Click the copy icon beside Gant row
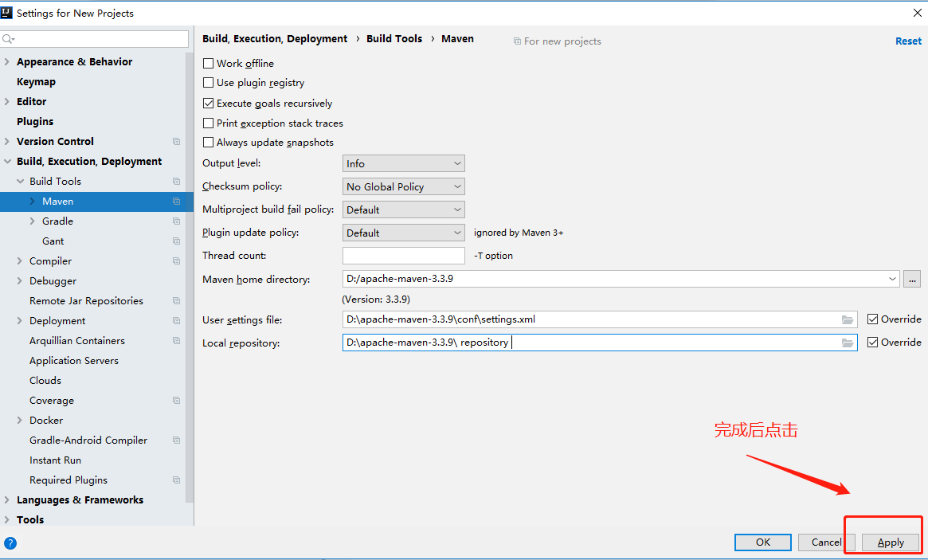Viewport: 928px width, 560px height. 176,241
